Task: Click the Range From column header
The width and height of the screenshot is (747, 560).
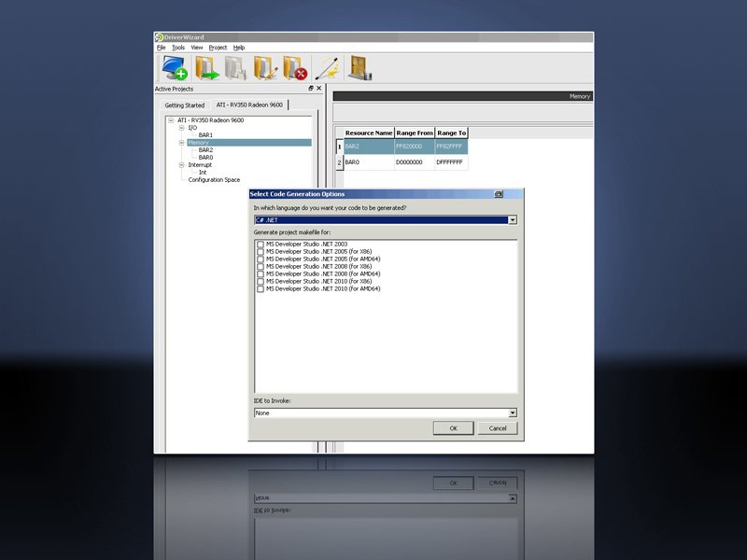Action: pyautogui.click(x=415, y=133)
